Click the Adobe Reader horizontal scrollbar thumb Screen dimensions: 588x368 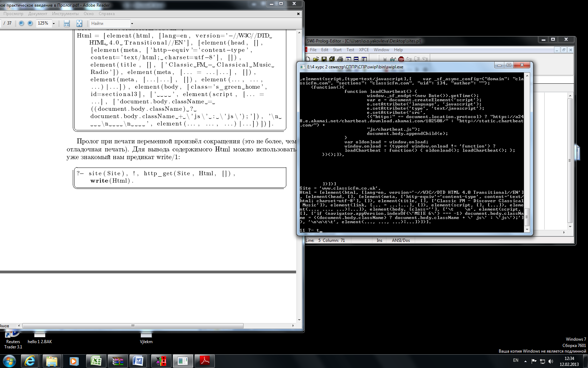(x=133, y=326)
